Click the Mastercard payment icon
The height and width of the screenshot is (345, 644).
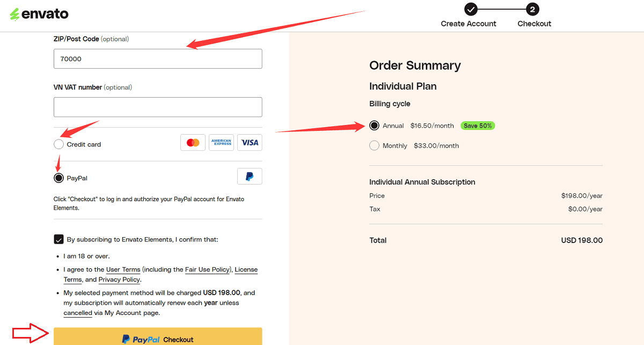[x=193, y=142]
